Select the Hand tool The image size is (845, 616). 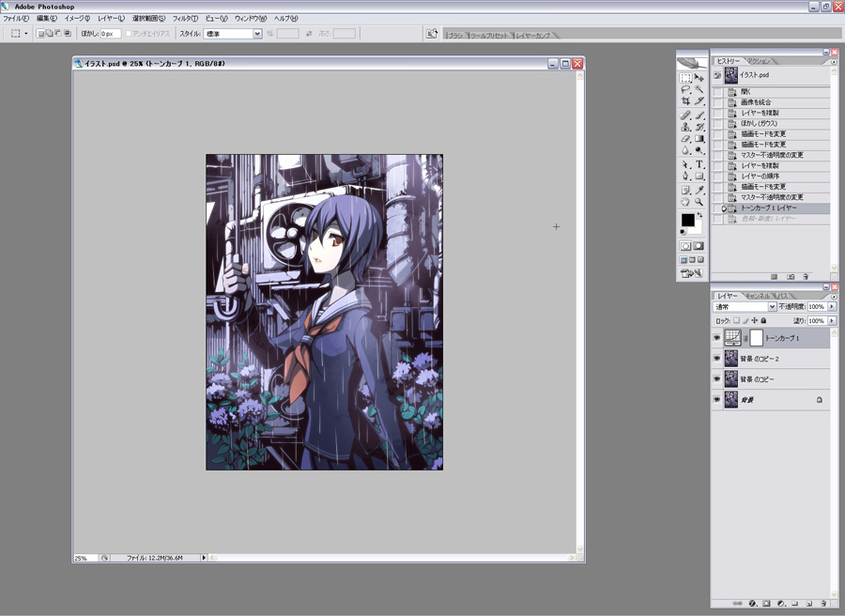(x=685, y=202)
